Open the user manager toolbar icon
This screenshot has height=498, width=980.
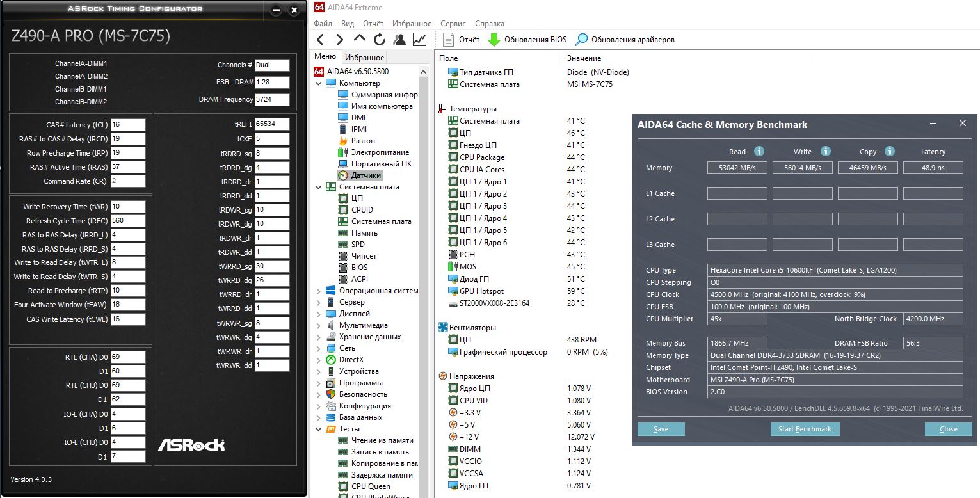click(399, 40)
